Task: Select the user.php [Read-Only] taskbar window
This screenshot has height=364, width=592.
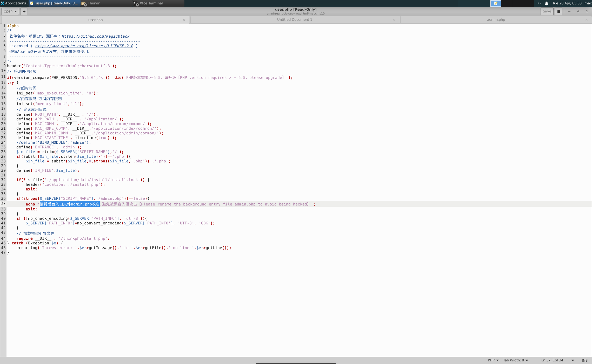Action: (x=54, y=3)
